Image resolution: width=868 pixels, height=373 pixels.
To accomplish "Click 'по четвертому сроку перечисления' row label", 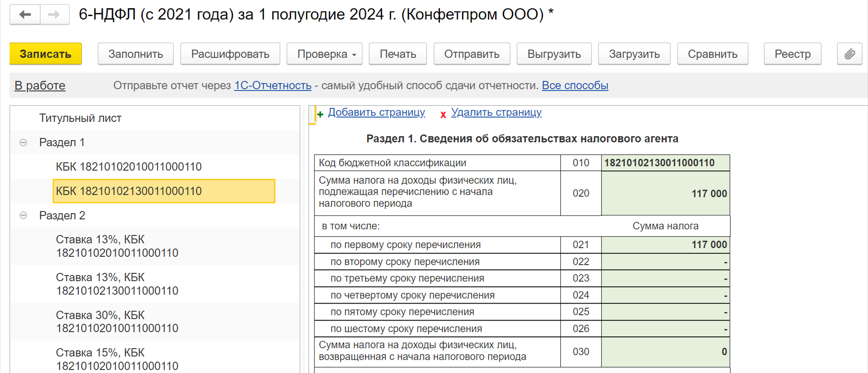I will click(x=412, y=295).
